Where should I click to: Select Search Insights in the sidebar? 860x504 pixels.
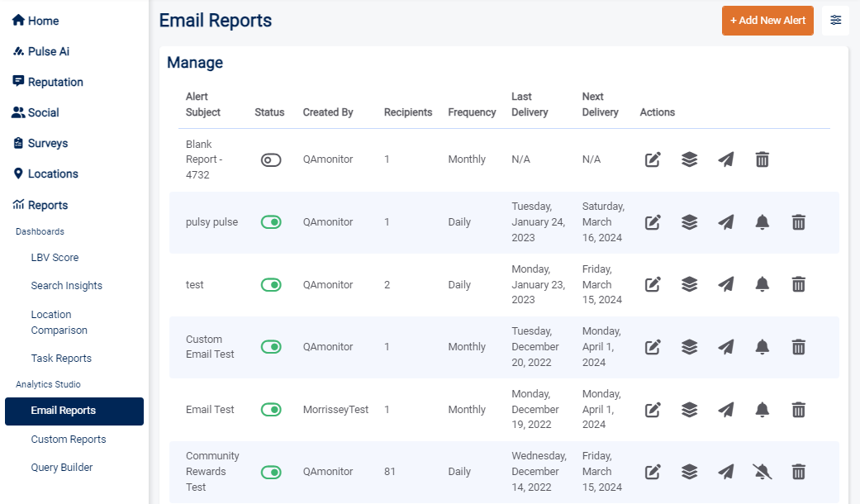(67, 285)
